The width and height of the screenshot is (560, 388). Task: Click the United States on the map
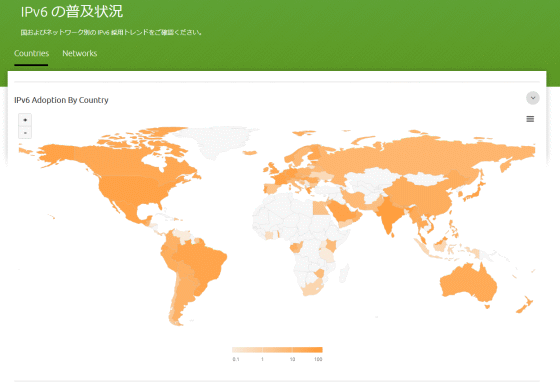pos(129,188)
